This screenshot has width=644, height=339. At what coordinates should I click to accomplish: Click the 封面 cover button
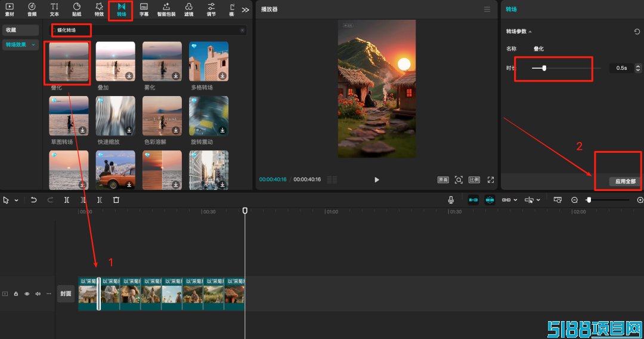pyautogui.click(x=66, y=294)
